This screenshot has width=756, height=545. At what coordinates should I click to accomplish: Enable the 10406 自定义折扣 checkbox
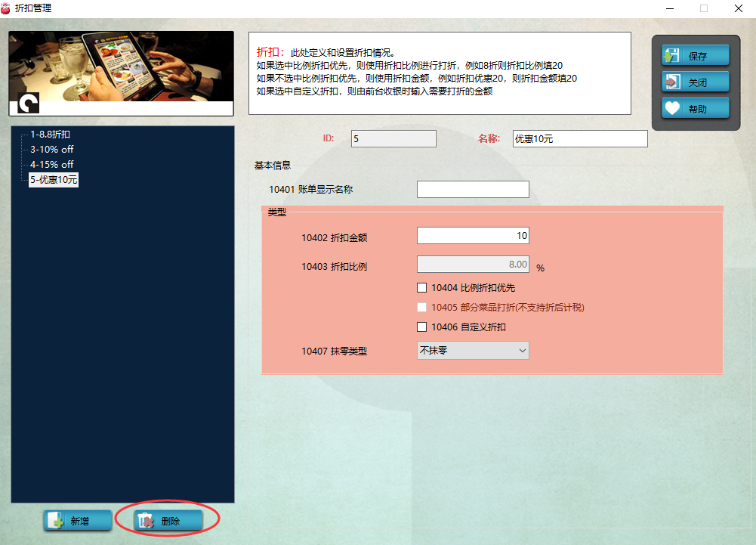pos(422,327)
